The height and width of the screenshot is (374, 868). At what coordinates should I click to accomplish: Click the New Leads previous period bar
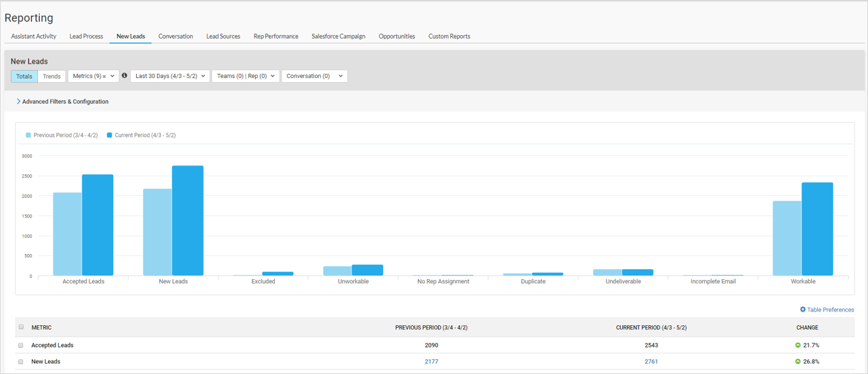[158, 232]
